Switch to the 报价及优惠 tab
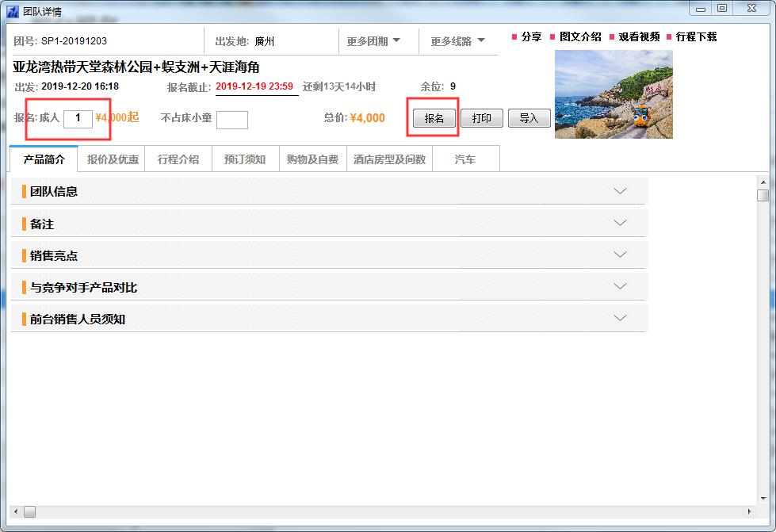Viewport: 776px width, 532px height. pos(113,159)
